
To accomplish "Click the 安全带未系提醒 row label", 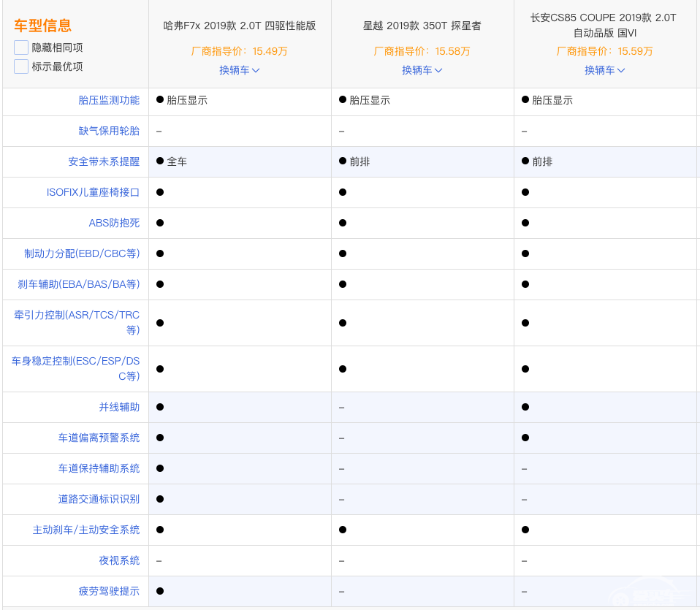I will pyautogui.click(x=104, y=161).
